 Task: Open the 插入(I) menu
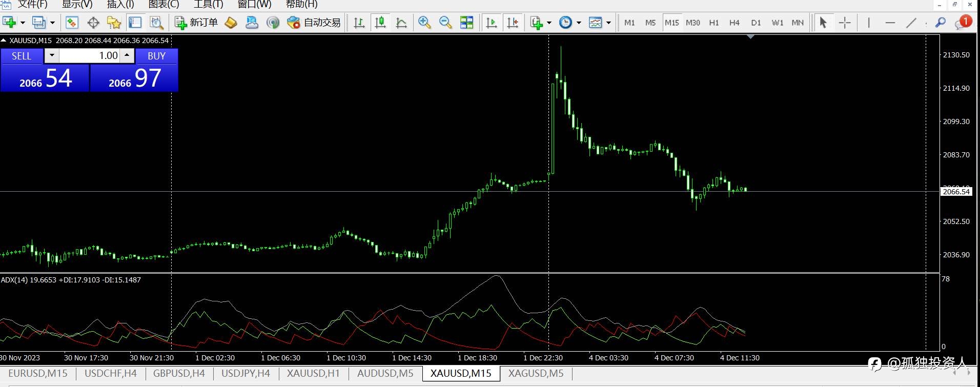pyautogui.click(x=120, y=5)
